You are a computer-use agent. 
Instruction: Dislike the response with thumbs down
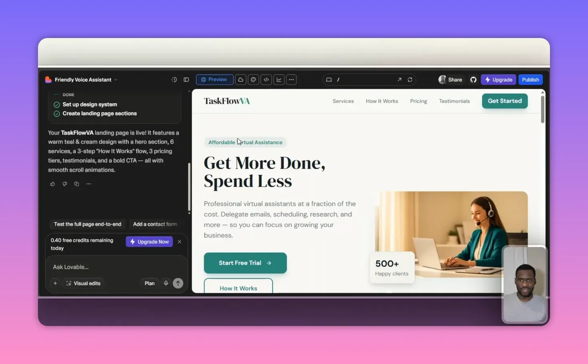tap(64, 184)
